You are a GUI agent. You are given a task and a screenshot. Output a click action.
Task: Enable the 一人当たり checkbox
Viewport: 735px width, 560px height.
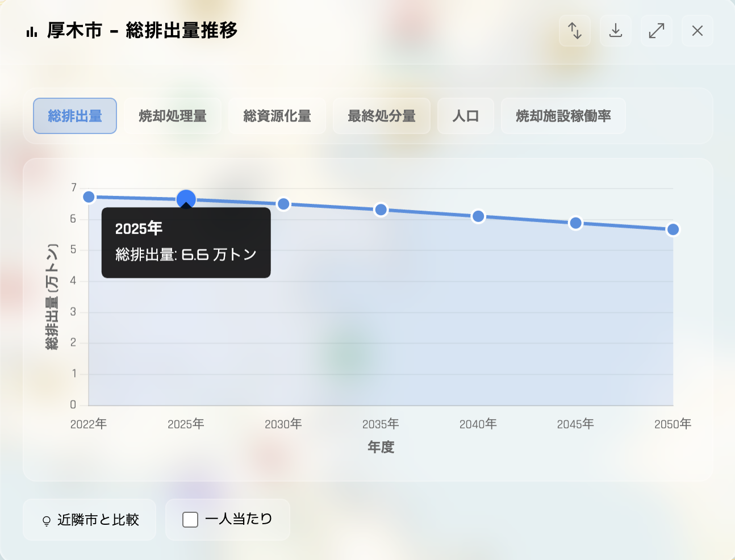coord(190,520)
